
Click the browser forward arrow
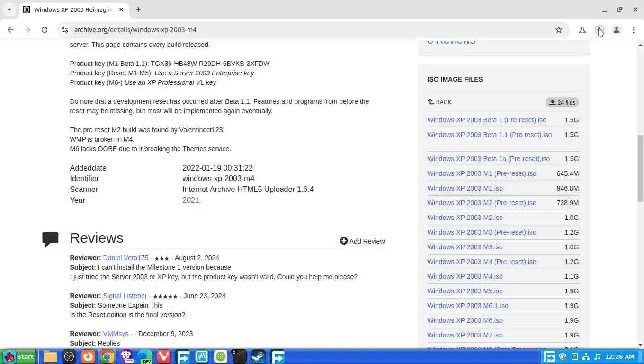[27, 30]
